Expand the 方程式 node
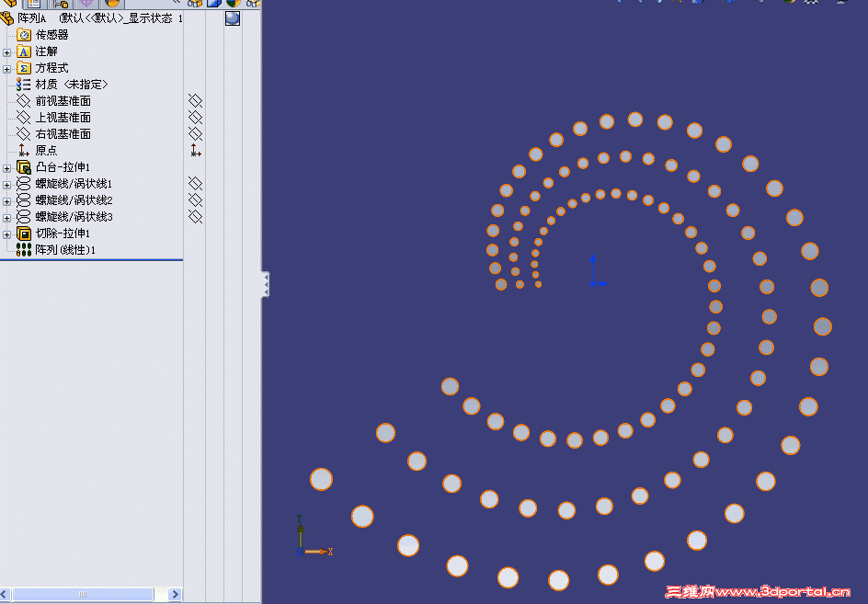Image resolution: width=868 pixels, height=604 pixels. point(6,69)
